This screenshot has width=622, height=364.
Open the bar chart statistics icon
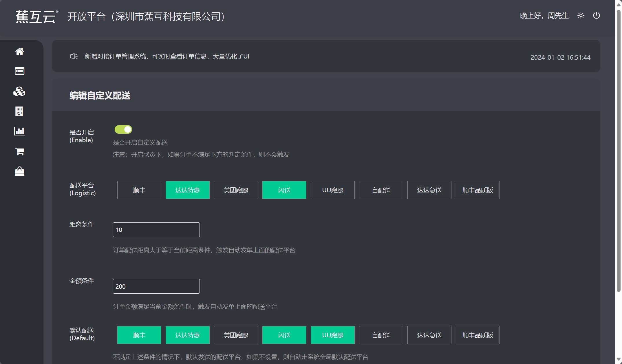(x=19, y=131)
